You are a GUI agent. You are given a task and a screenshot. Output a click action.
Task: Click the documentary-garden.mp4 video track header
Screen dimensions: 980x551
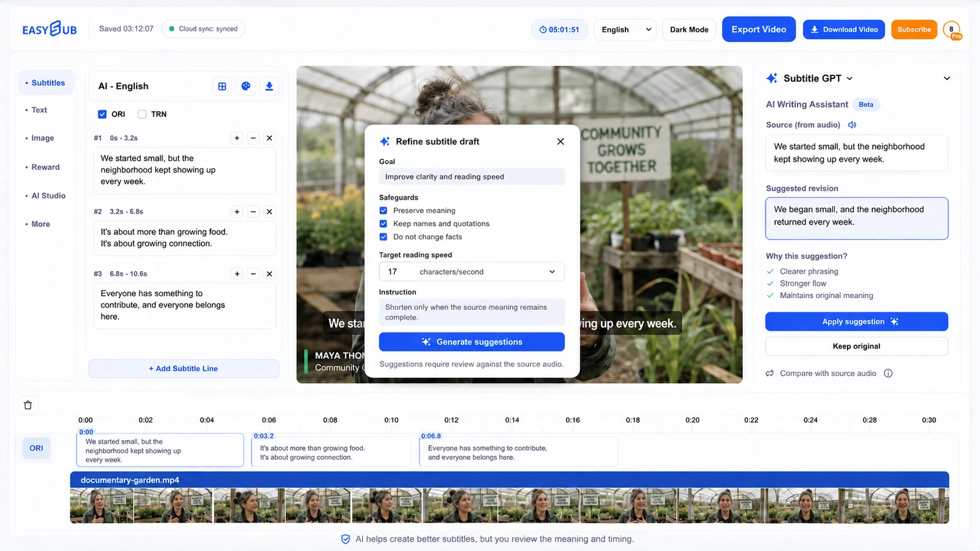point(510,480)
